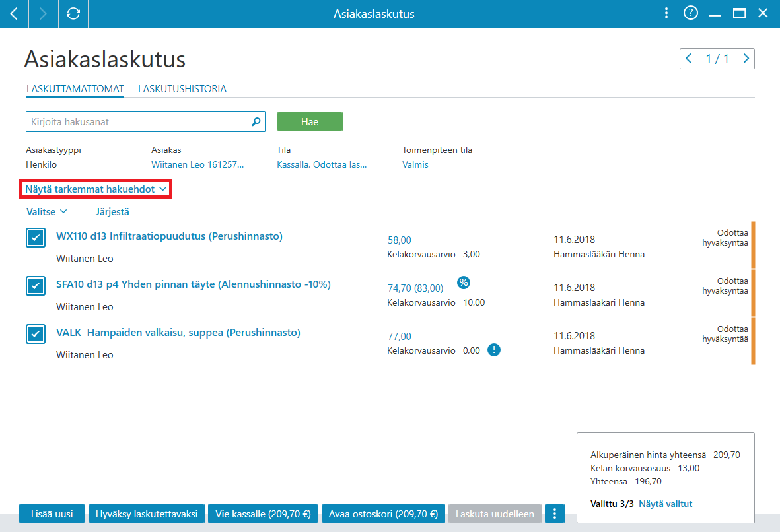Click the green Hae button
This screenshot has height=532, width=780.
309,122
